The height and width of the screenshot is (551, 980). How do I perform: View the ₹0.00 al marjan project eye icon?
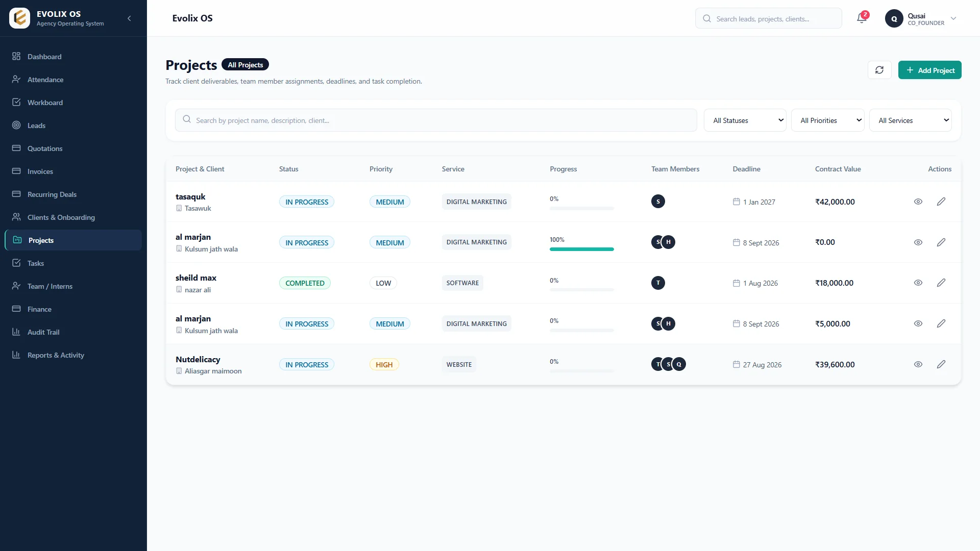click(918, 242)
